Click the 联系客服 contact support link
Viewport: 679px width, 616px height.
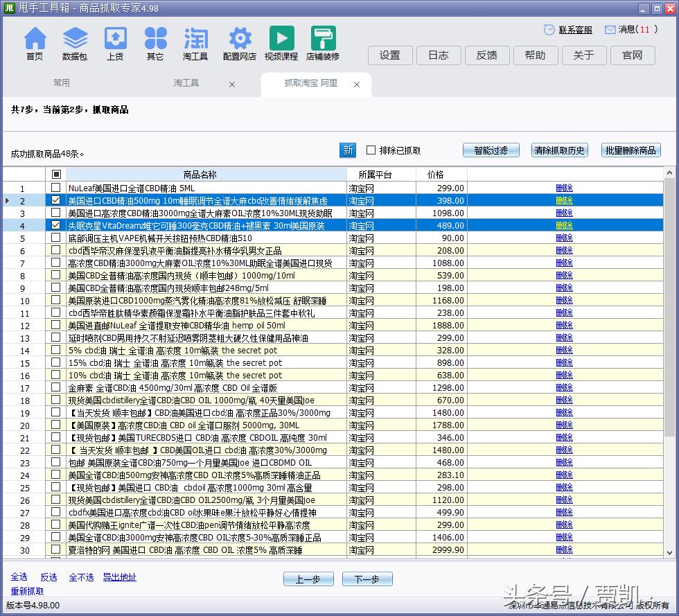point(575,30)
